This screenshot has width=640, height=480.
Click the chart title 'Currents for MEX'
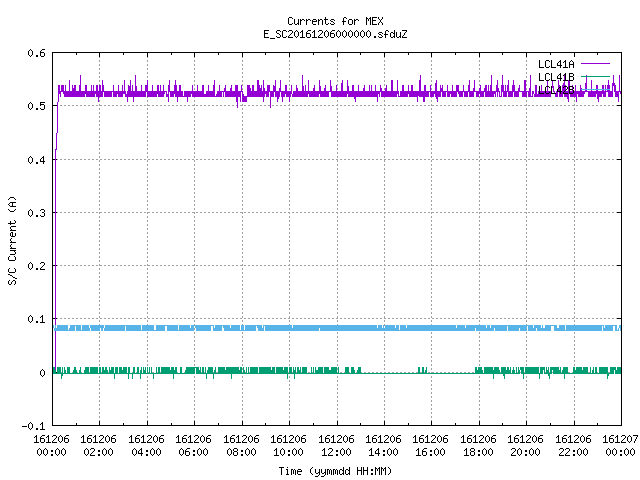click(335, 21)
